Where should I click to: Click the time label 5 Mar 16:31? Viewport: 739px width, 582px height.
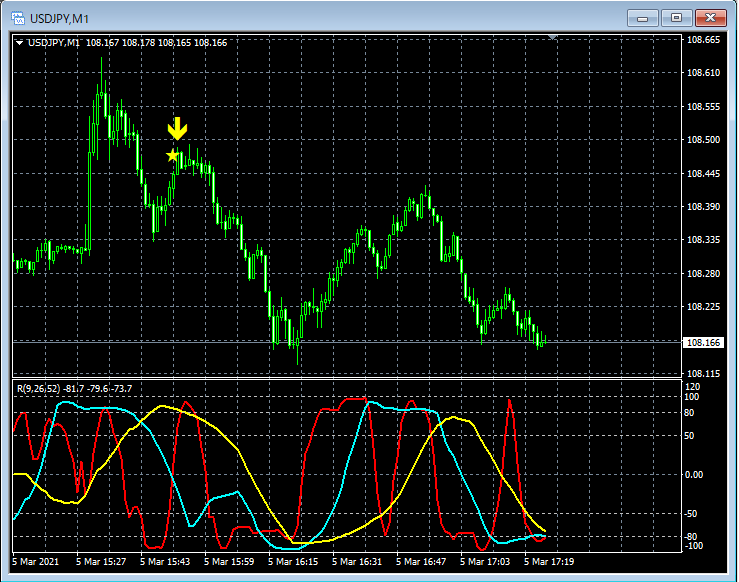pos(357,562)
